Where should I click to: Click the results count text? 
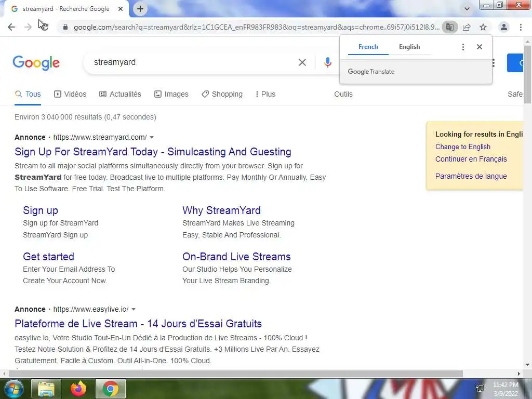[86, 117]
